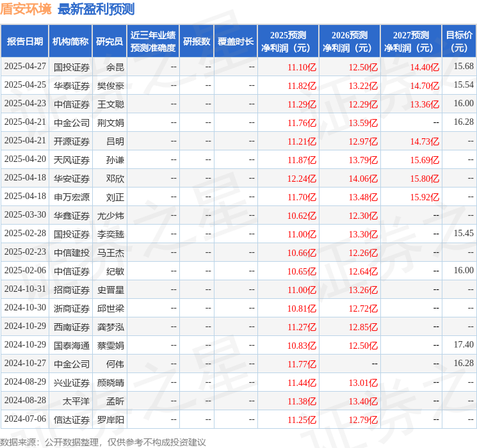Screen dimensions: 477x448
Task: Click institution 招商证券
Action: (72, 290)
